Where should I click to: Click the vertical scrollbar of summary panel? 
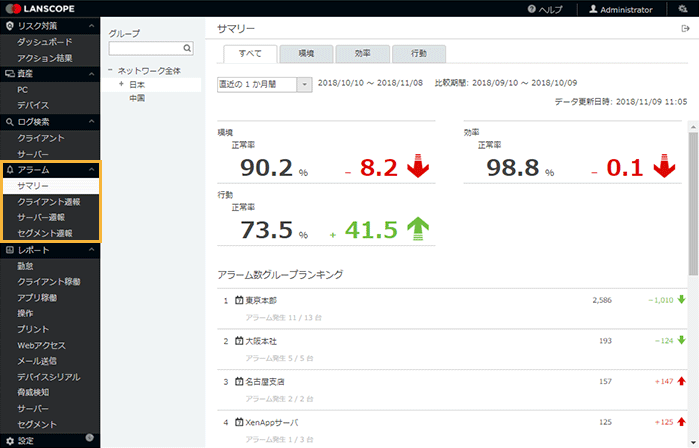pos(693,200)
